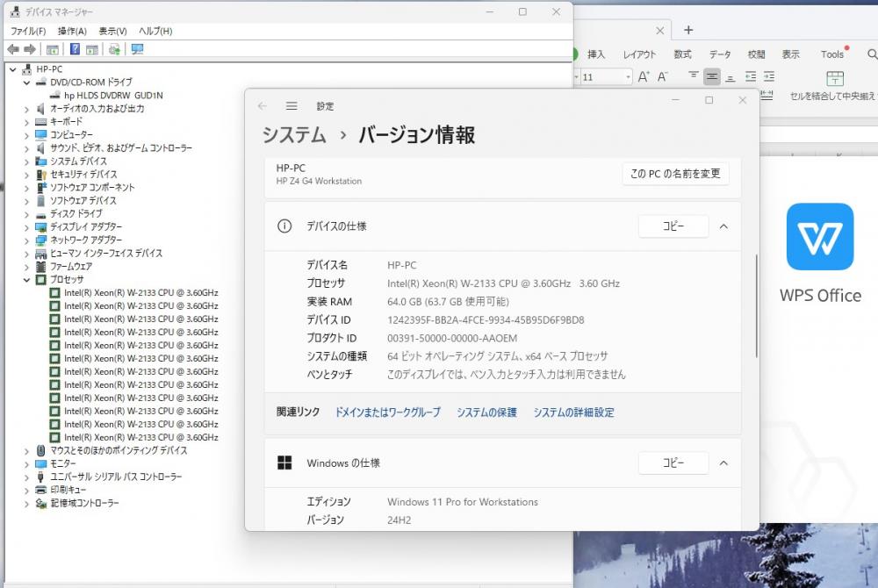
Task: Expand ディスプレイ アダプター category
Action: [x=26, y=227]
